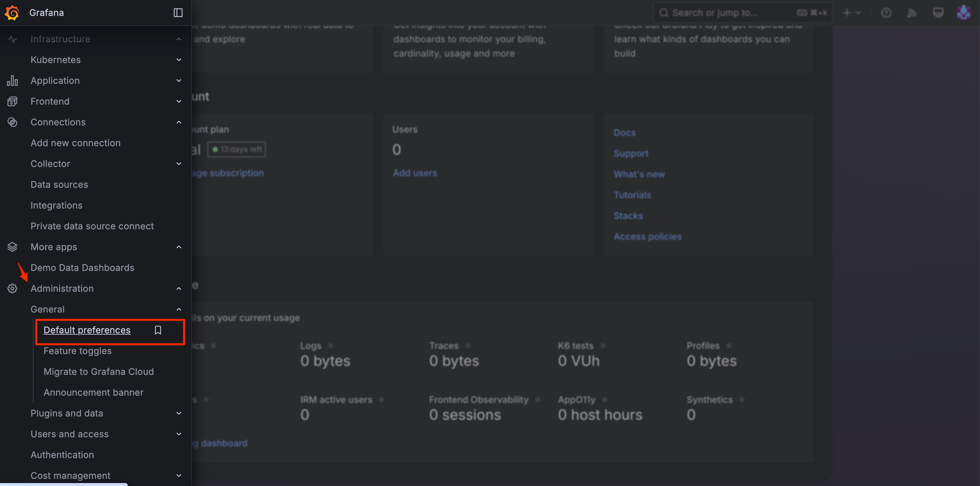This screenshot has width=980, height=486.
Task: Bookmark the Default preferences page
Action: (x=158, y=330)
